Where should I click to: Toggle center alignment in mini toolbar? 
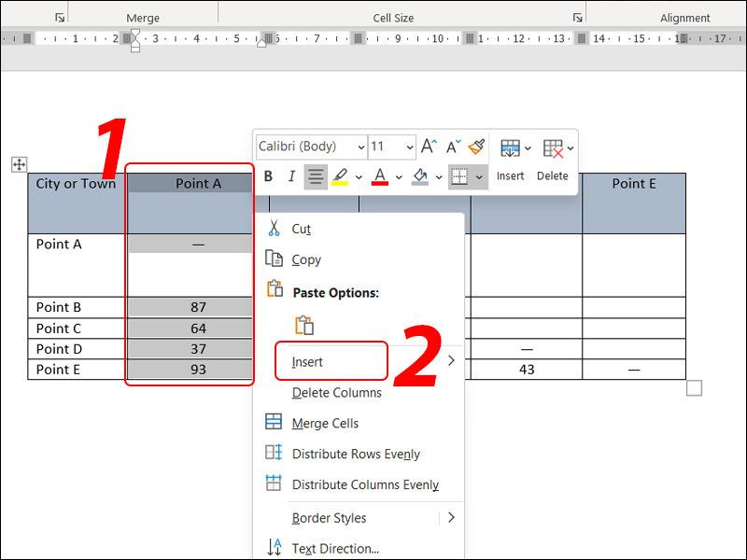pos(316,176)
